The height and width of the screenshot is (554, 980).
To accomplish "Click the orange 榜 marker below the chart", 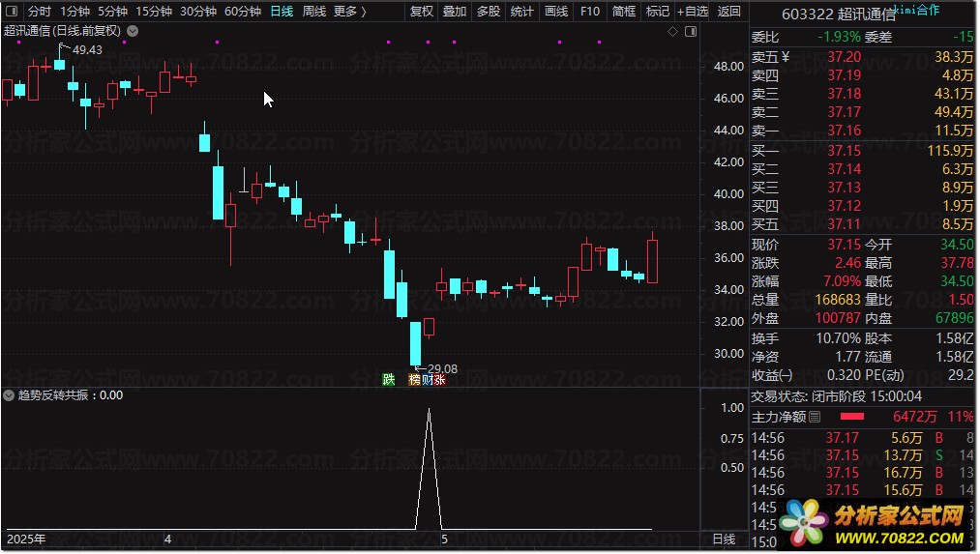I will pos(414,379).
